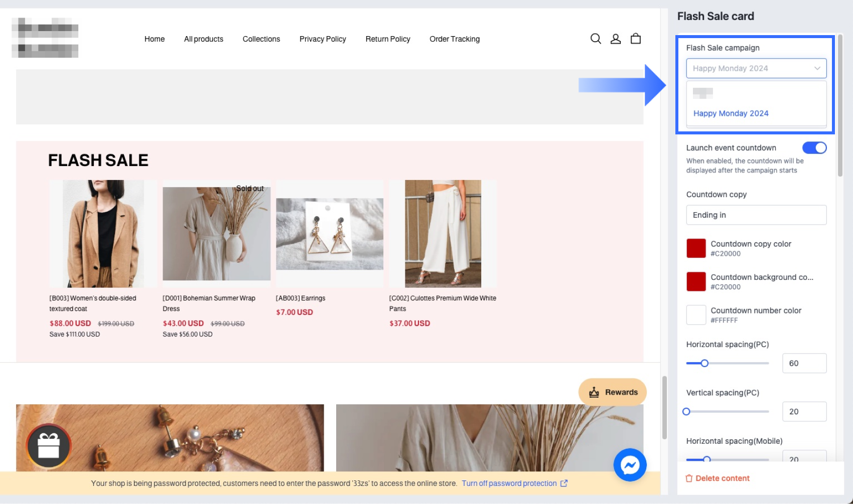This screenshot has height=504, width=853.
Task: Click the earrings product image
Action: click(x=330, y=234)
